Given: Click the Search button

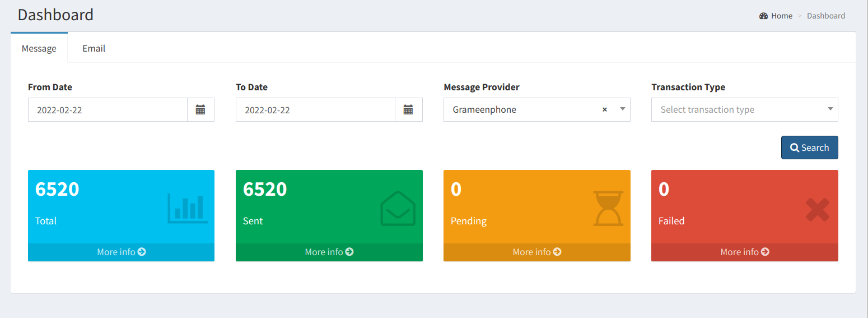Looking at the screenshot, I should coord(810,148).
